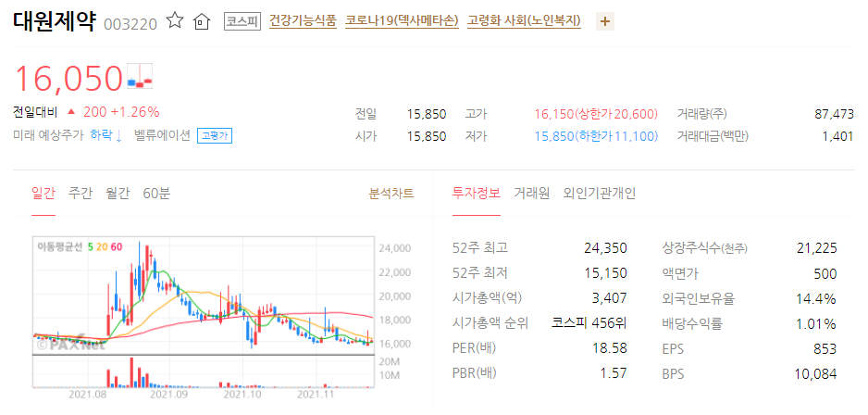The height and width of the screenshot is (415, 868).
Task: Click the PER(배) value 18.58
Action: tap(612, 349)
